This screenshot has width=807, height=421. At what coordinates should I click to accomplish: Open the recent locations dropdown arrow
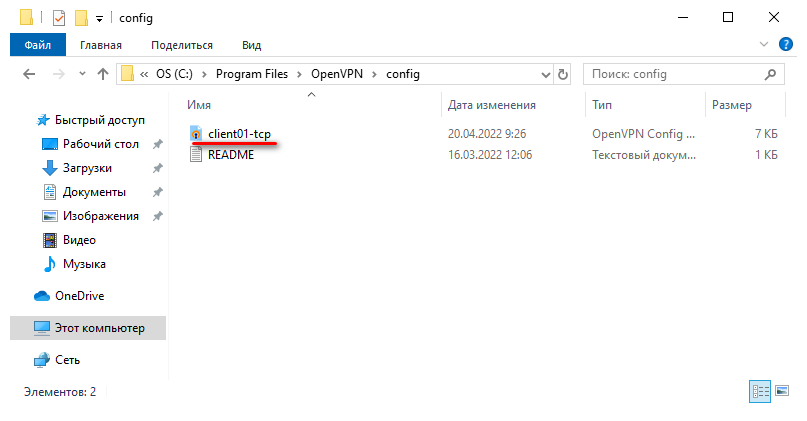tap(82, 74)
